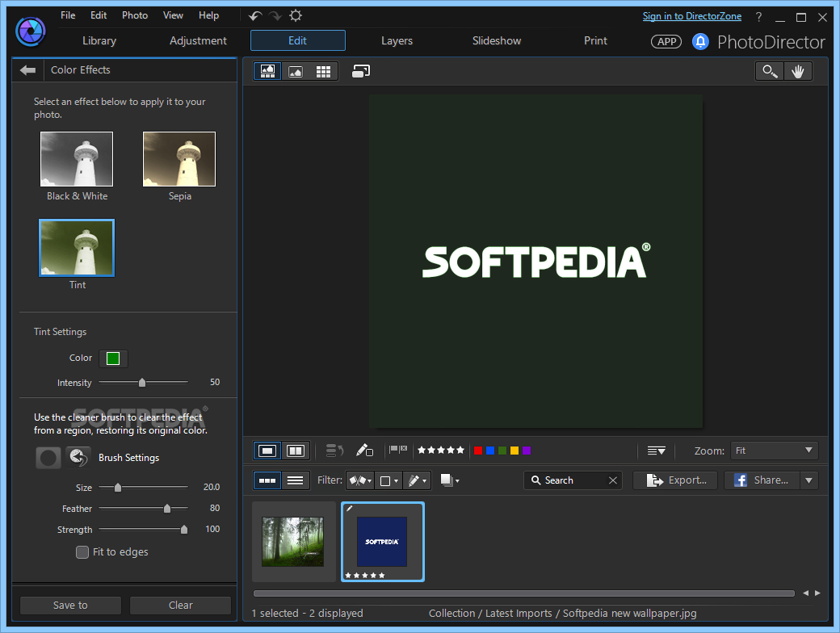Click the pencil edit overlay icon
Image resolution: width=840 pixels, height=633 pixels.
(x=364, y=450)
